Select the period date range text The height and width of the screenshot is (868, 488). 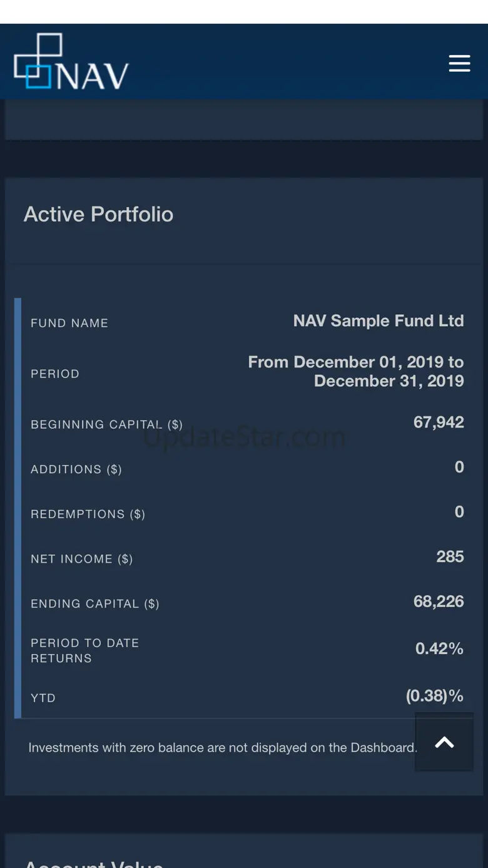(356, 371)
